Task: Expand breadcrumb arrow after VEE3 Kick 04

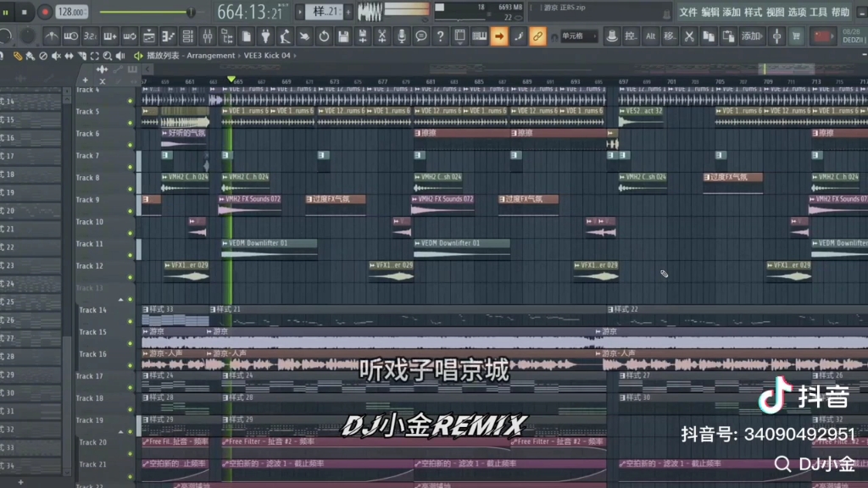Action: 295,56
